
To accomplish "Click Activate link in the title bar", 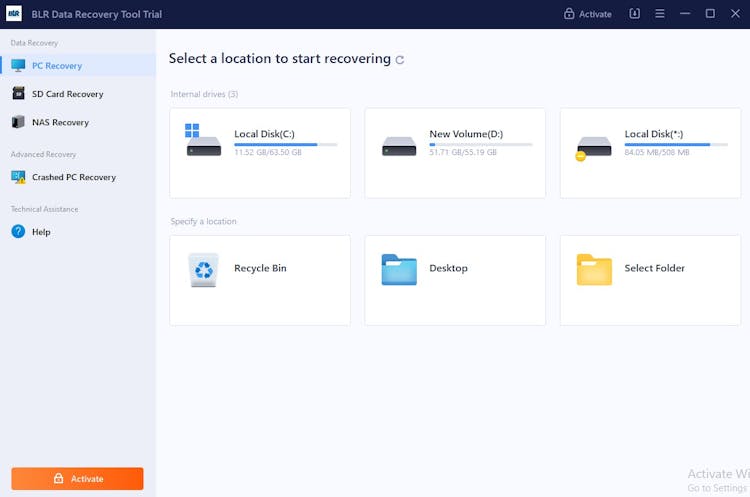I will [587, 14].
